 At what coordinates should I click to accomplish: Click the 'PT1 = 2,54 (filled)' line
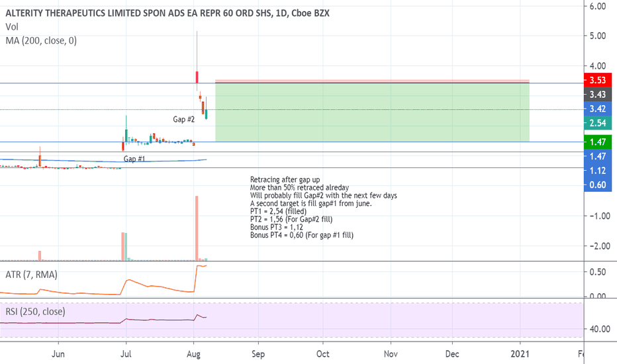[278, 211]
